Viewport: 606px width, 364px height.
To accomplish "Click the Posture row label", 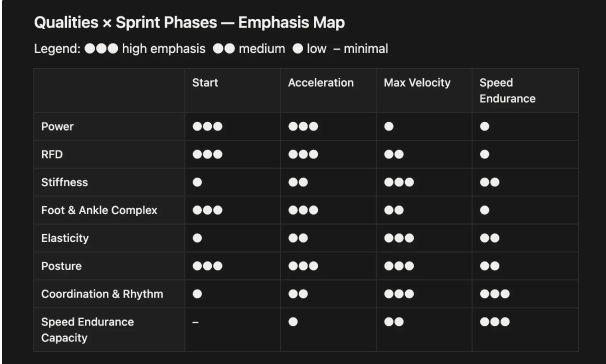I will 61,266.
